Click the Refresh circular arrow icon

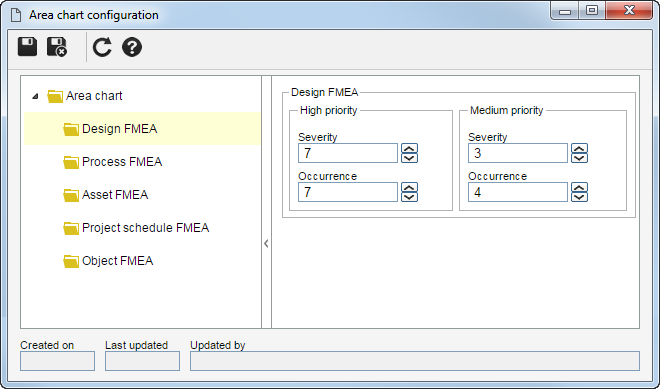click(102, 47)
